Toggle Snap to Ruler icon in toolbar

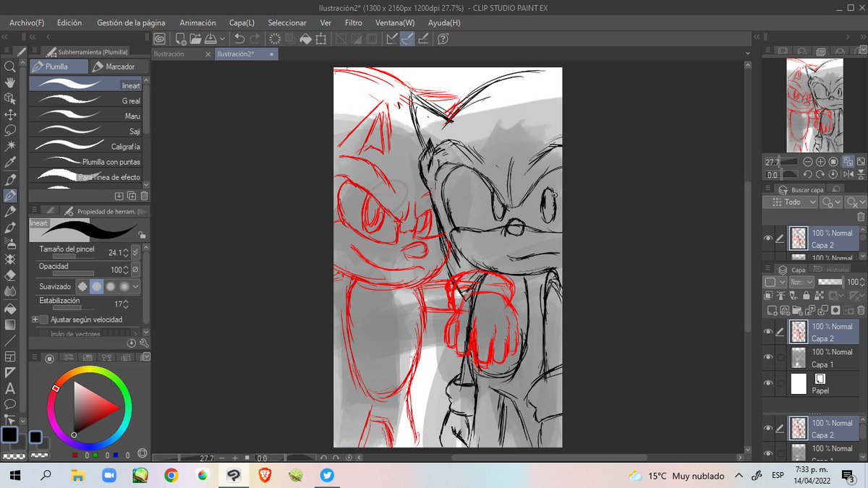[392, 39]
